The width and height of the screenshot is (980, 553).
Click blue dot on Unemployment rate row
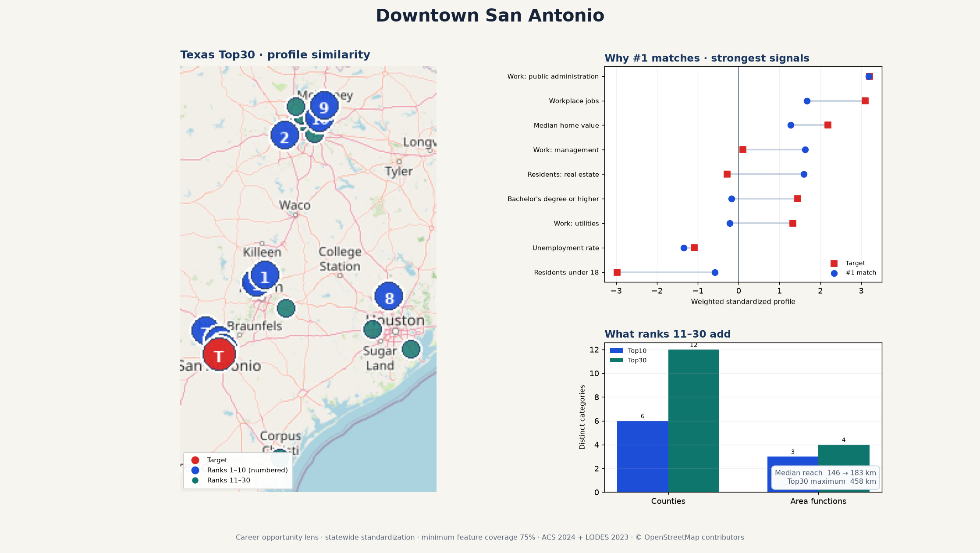coord(684,248)
